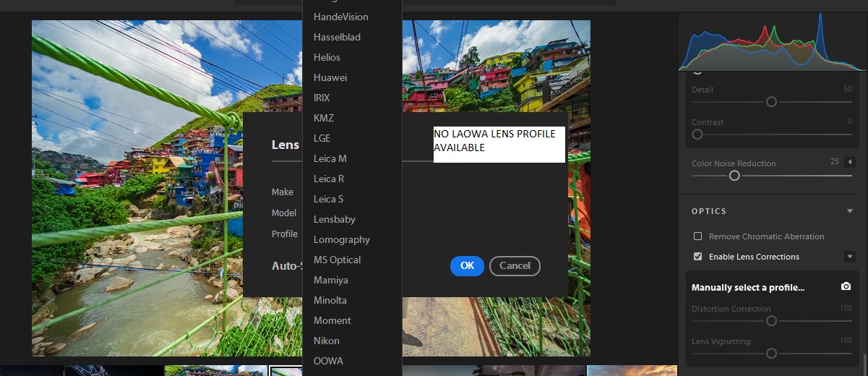Click the Detail value 50
Screen dimensions: 868x376
[847, 90]
